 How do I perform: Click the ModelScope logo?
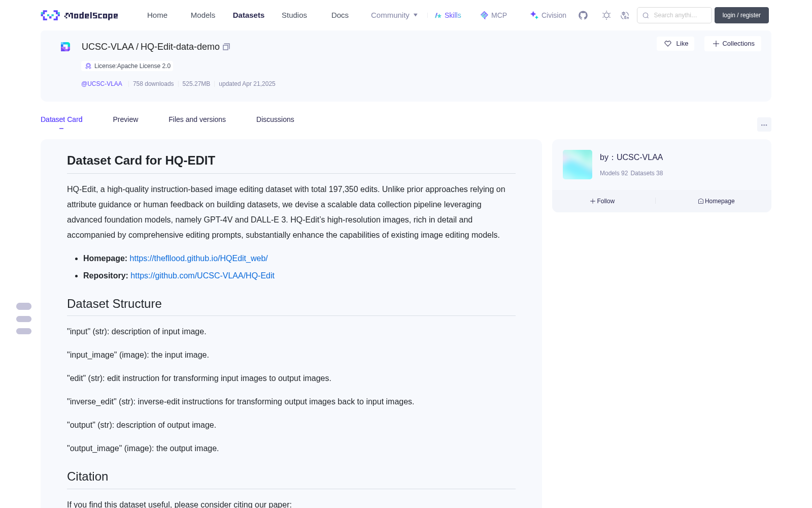(79, 15)
